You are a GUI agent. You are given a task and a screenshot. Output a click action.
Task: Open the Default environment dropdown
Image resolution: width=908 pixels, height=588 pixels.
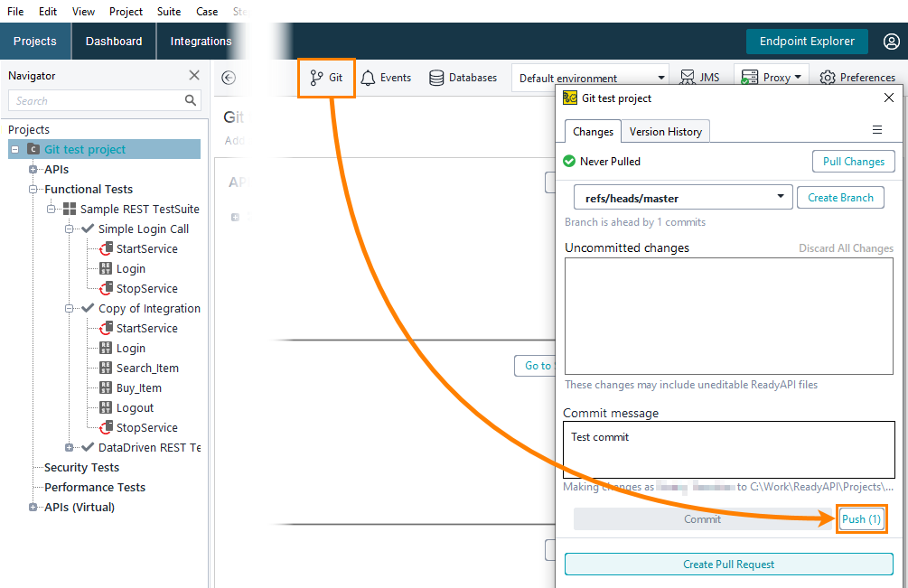click(661, 78)
